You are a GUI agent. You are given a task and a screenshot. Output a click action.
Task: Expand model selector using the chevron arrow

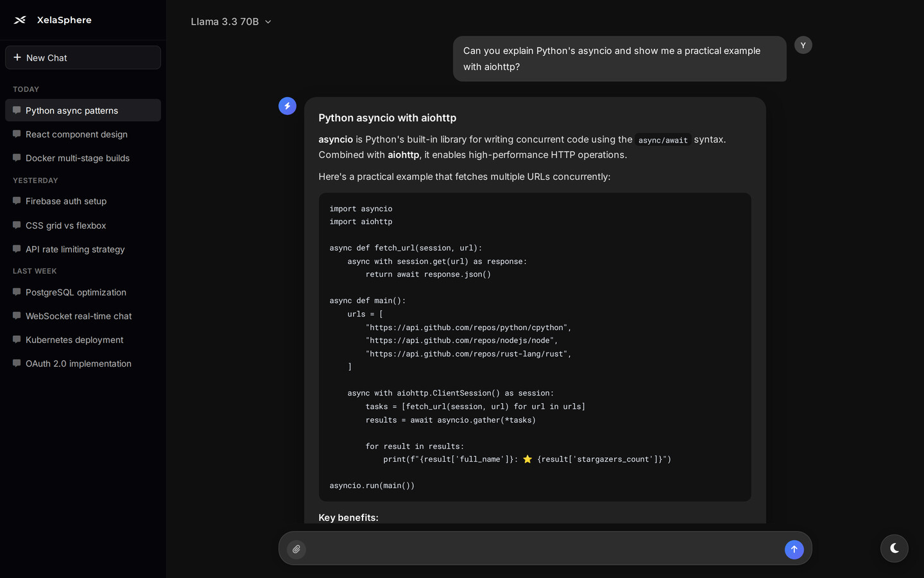(268, 22)
